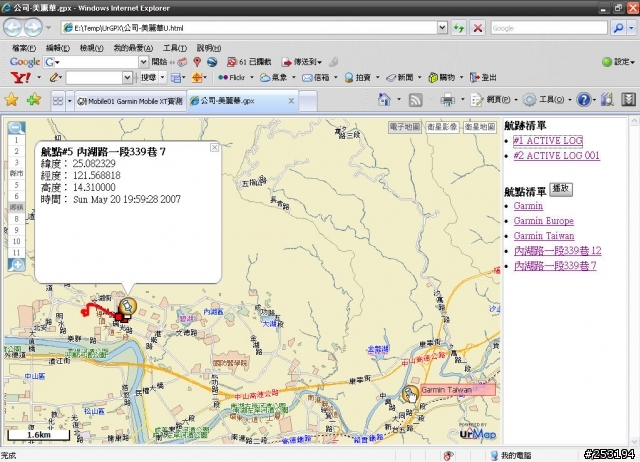Switch map to 衛星地圖 hybrid view

click(480, 127)
